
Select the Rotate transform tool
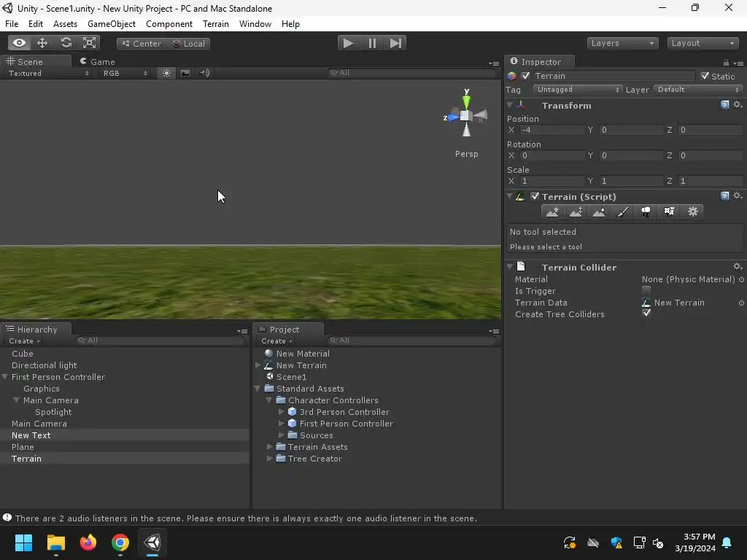pyautogui.click(x=66, y=43)
